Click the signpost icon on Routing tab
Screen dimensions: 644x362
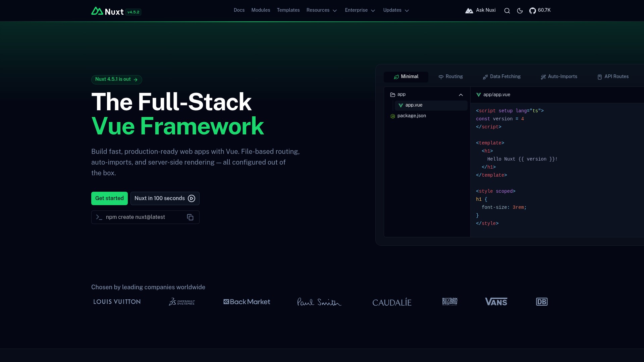pos(441,77)
